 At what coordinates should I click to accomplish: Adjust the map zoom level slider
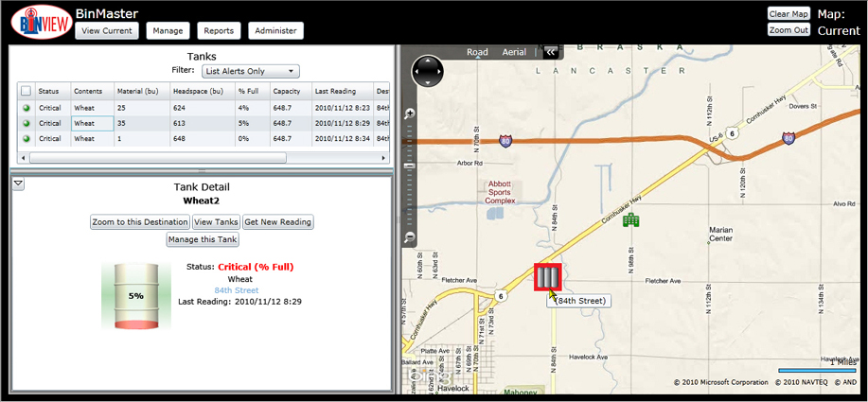coord(410,166)
